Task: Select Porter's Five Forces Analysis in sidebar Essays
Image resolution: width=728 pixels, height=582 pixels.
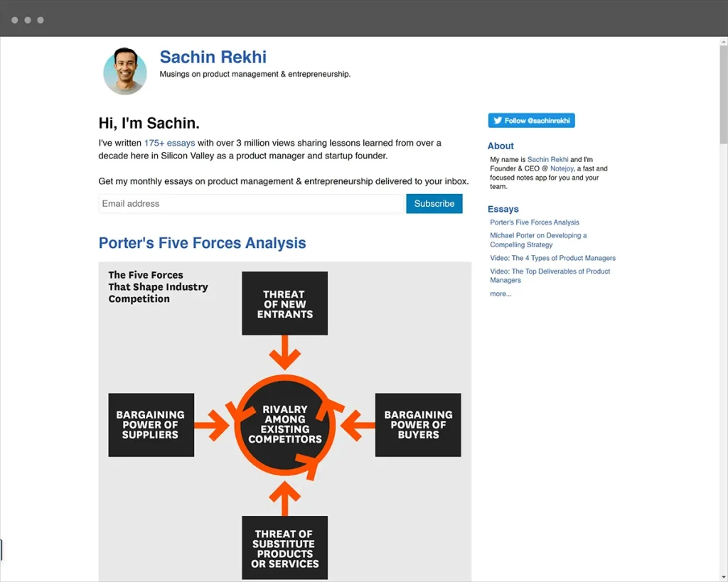Action: (534, 222)
